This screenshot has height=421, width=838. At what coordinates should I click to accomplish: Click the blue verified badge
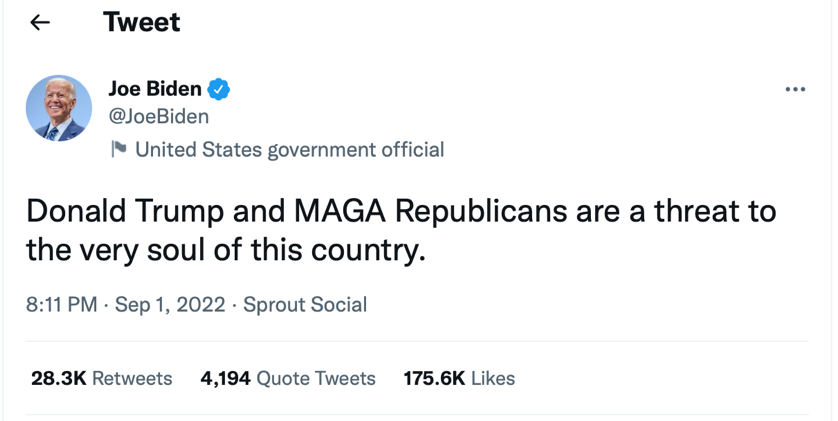(x=219, y=89)
